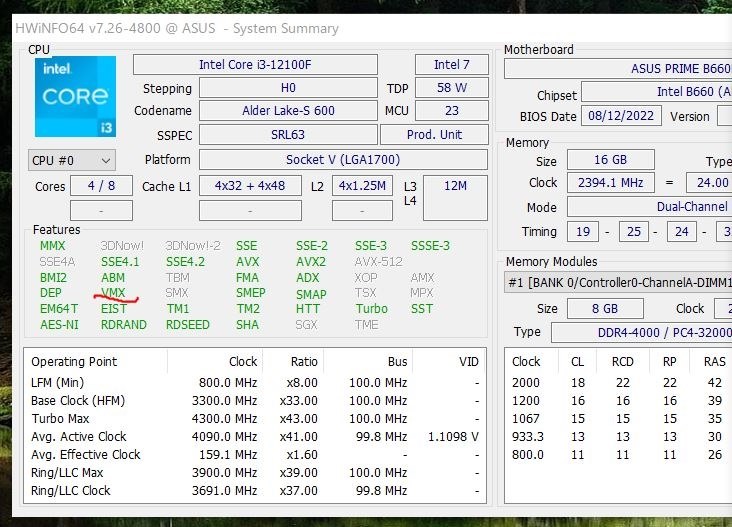The image size is (732, 527).
Task: Click the SMEP feature label
Action: pos(251,293)
